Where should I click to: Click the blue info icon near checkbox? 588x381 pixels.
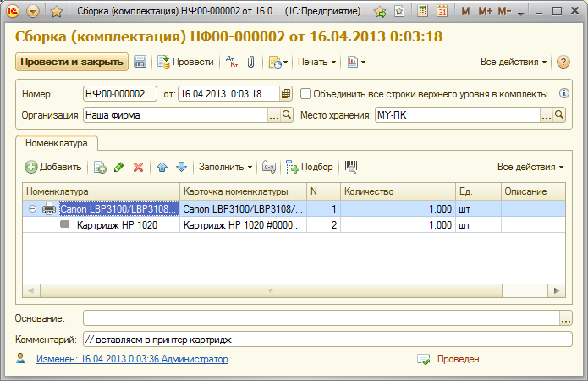pyautogui.click(x=563, y=93)
